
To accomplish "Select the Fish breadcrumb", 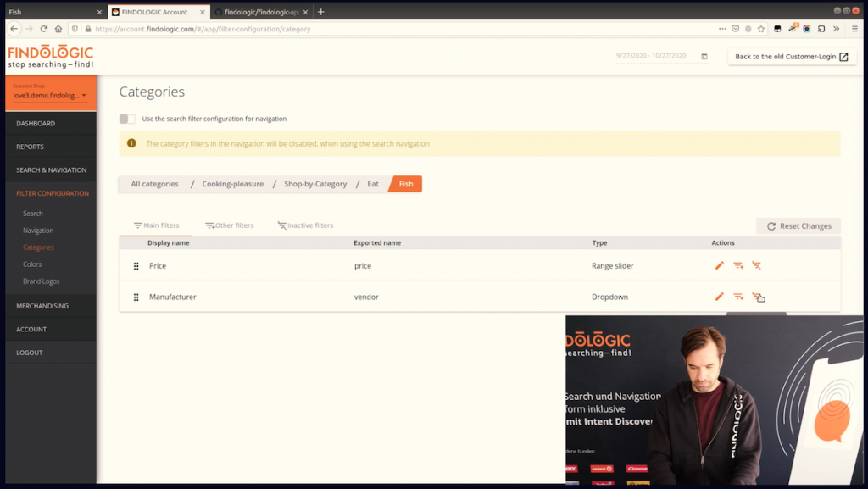I will pos(406,184).
